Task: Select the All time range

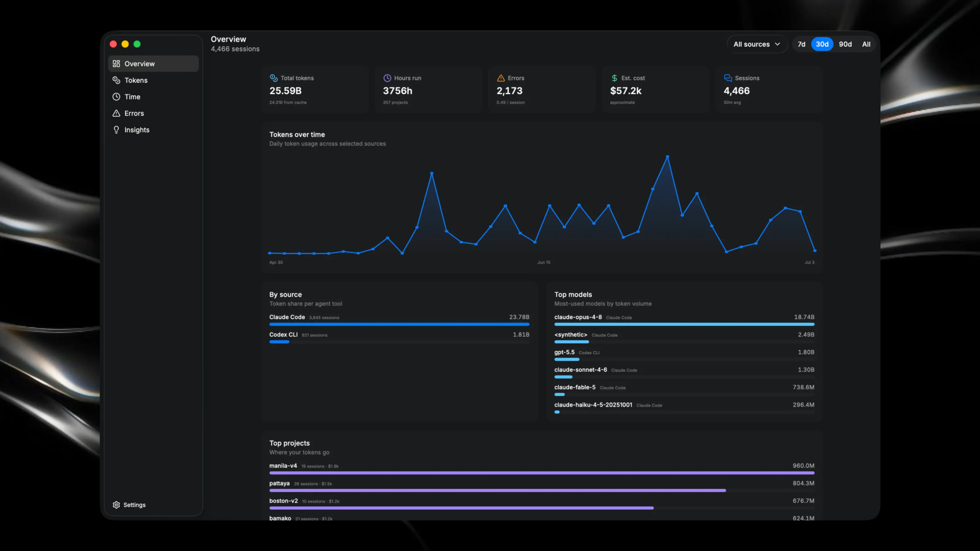Action: pos(866,44)
